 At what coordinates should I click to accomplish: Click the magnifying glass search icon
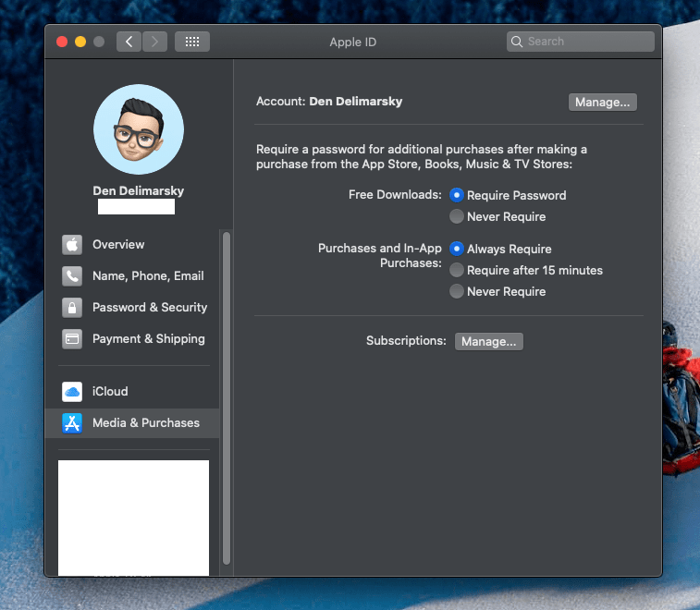pyautogui.click(x=517, y=42)
